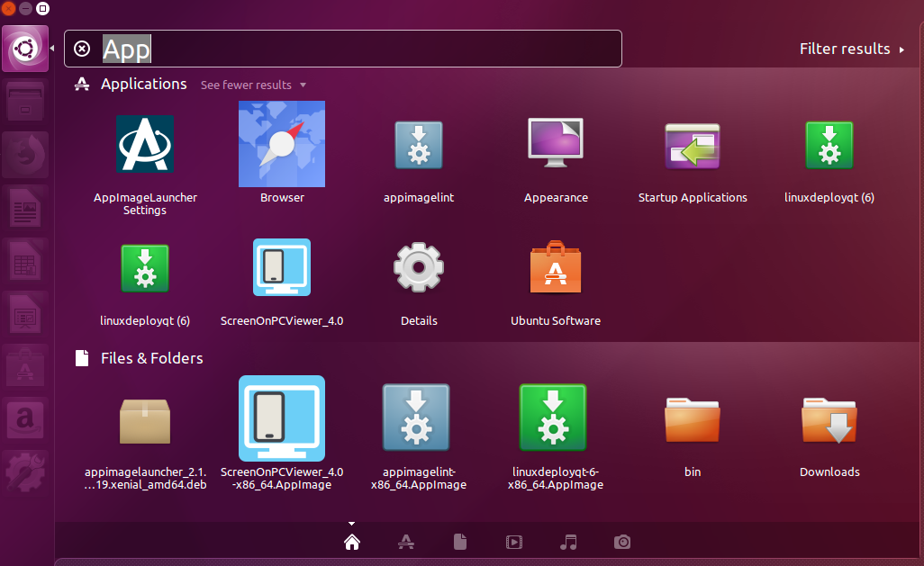Click the search field containing App

click(x=343, y=49)
